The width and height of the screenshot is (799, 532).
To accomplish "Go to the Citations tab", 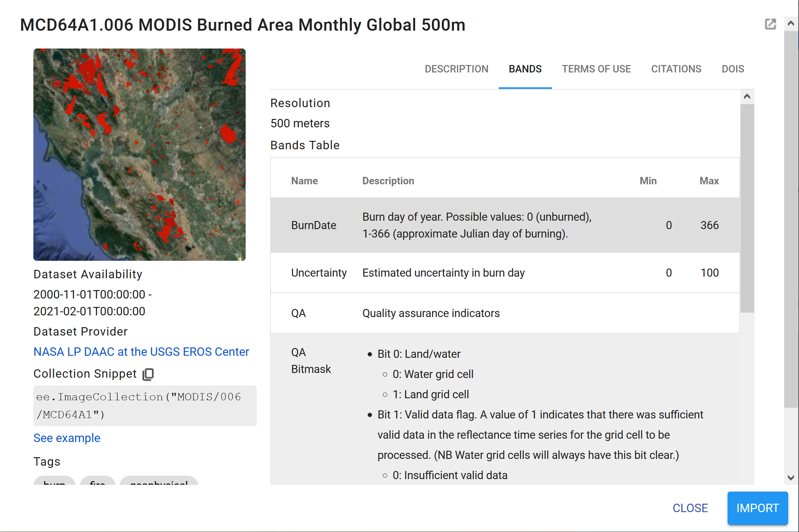I will (x=676, y=69).
